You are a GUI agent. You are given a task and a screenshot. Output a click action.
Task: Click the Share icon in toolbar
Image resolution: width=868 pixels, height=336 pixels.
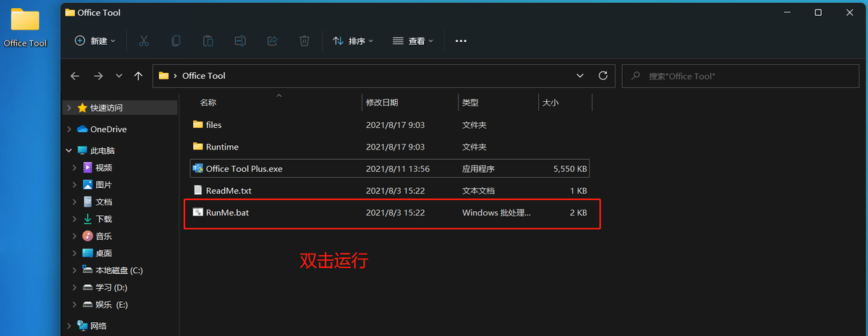click(273, 41)
